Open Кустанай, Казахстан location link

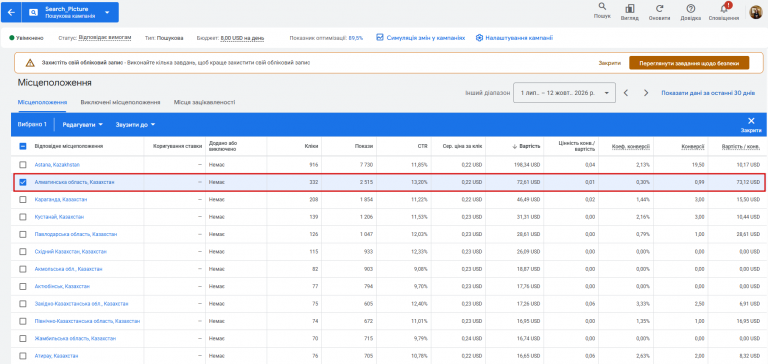click(x=59, y=217)
